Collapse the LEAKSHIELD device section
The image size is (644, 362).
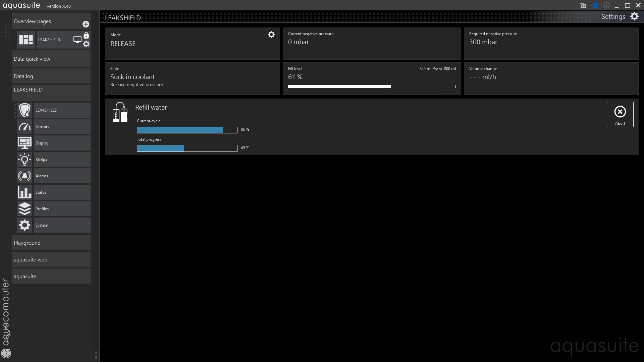pyautogui.click(x=51, y=93)
